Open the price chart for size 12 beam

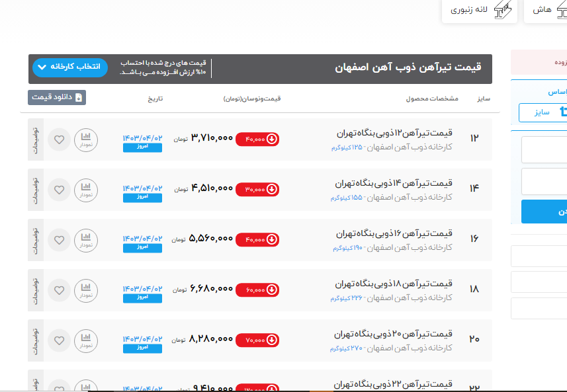click(85, 139)
